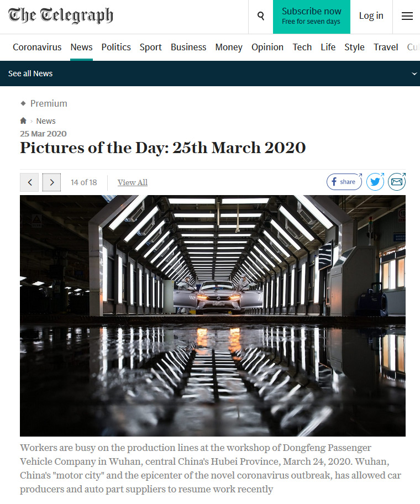Open the hamburger menu icon

[x=407, y=16]
